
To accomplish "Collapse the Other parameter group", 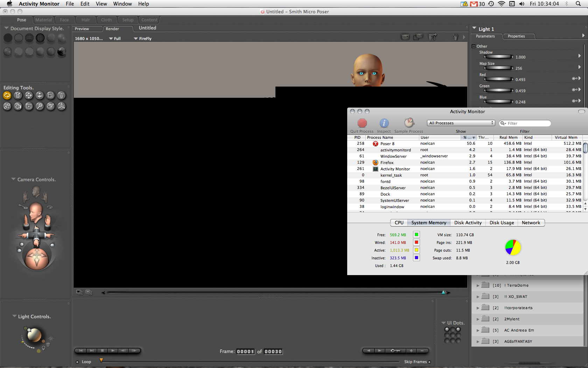I will pos(474,46).
